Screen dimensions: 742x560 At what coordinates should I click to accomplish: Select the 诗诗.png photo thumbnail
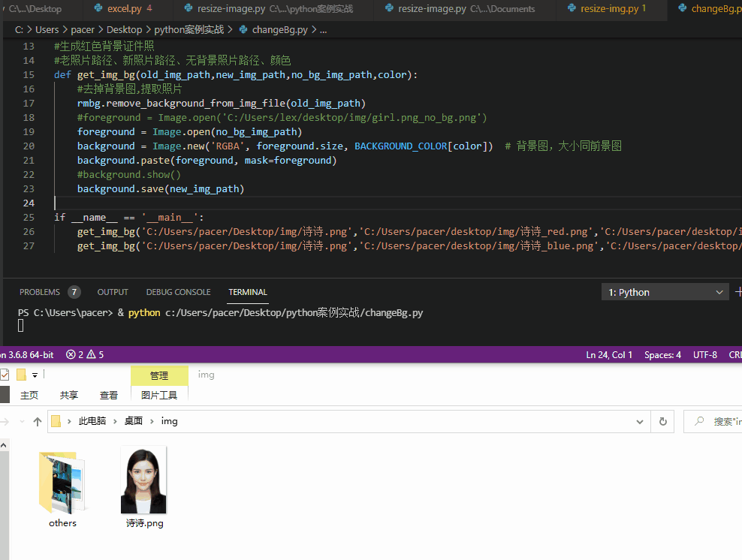click(143, 479)
